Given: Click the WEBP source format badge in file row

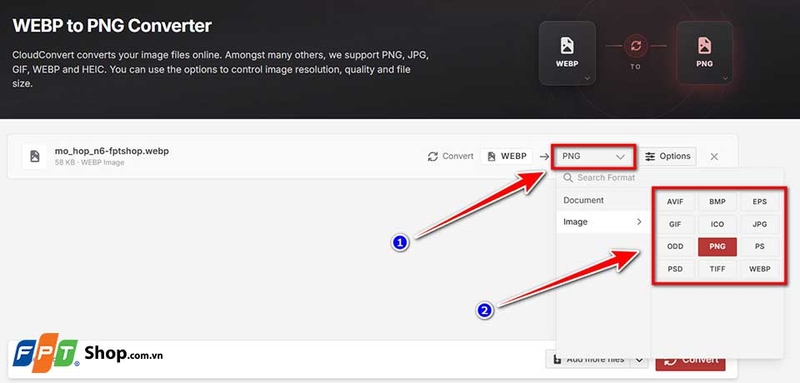Looking at the screenshot, I should [506, 157].
